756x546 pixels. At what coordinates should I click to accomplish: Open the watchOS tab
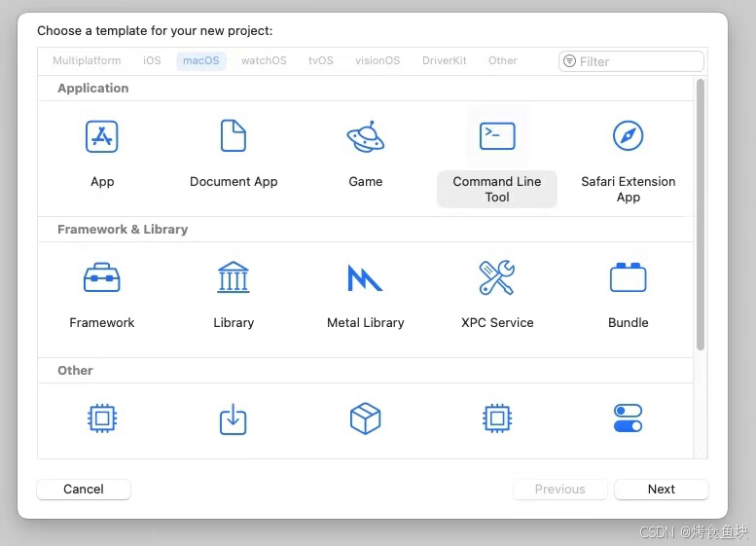pyautogui.click(x=264, y=60)
